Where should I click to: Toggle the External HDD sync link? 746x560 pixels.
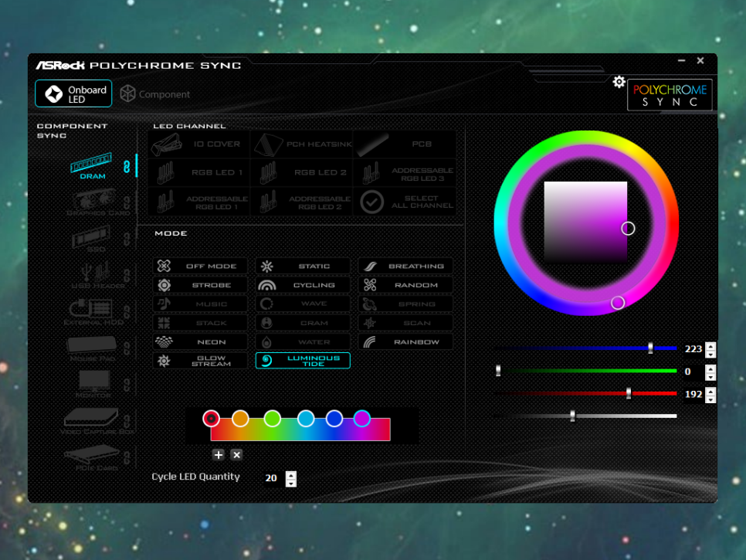click(127, 312)
